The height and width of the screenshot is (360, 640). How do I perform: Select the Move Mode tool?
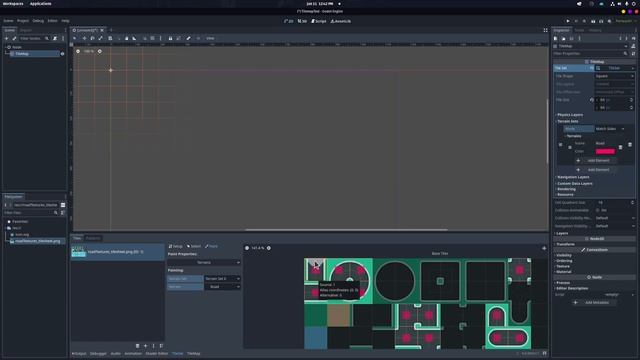[x=84, y=38]
